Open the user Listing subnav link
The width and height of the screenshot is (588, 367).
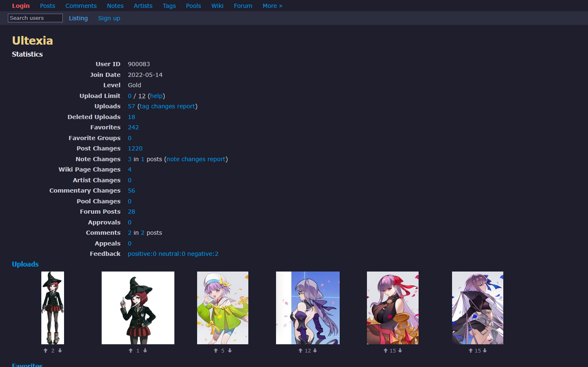point(79,18)
